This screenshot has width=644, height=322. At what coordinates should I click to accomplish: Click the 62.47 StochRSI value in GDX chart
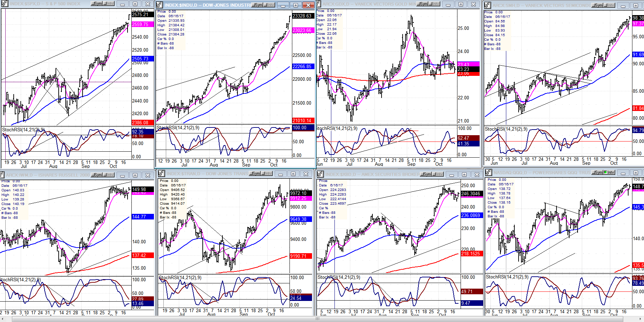[468, 138]
